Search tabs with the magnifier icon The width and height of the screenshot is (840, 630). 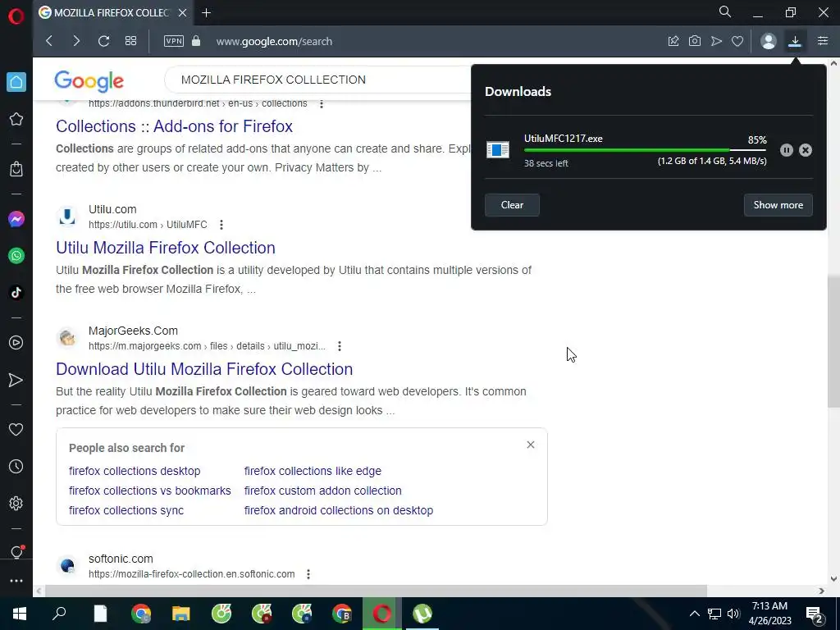pyautogui.click(x=725, y=11)
